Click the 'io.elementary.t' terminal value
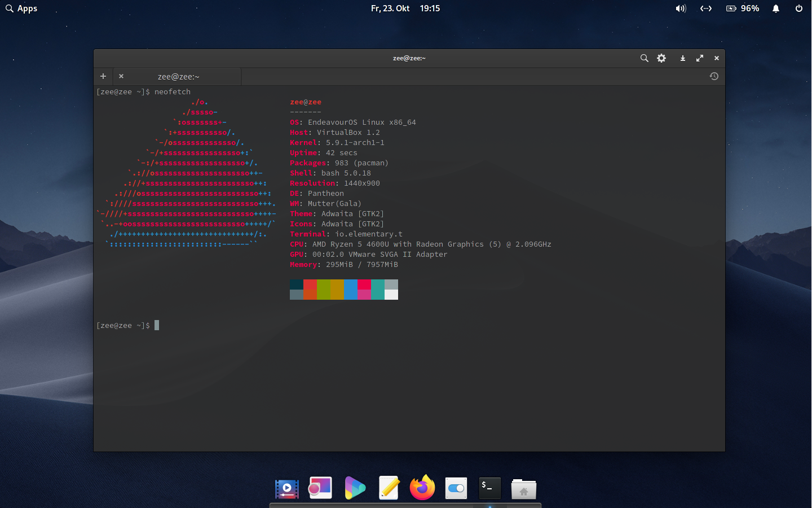This screenshot has height=508, width=812. coord(369,234)
